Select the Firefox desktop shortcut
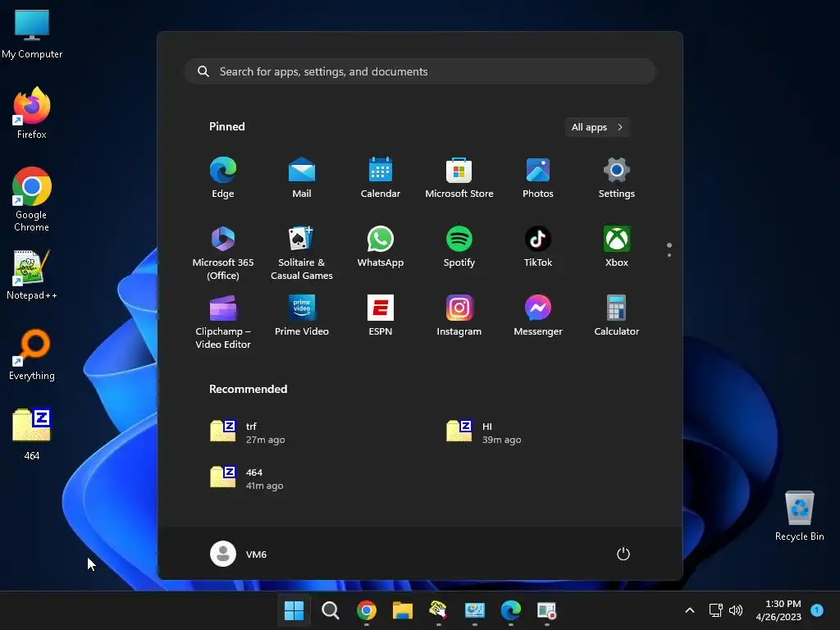This screenshot has width=840, height=630. pyautogui.click(x=32, y=113)
